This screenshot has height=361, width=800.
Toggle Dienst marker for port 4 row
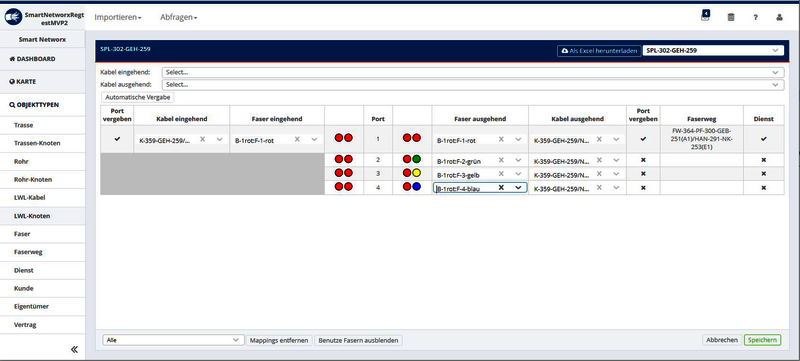763,188
